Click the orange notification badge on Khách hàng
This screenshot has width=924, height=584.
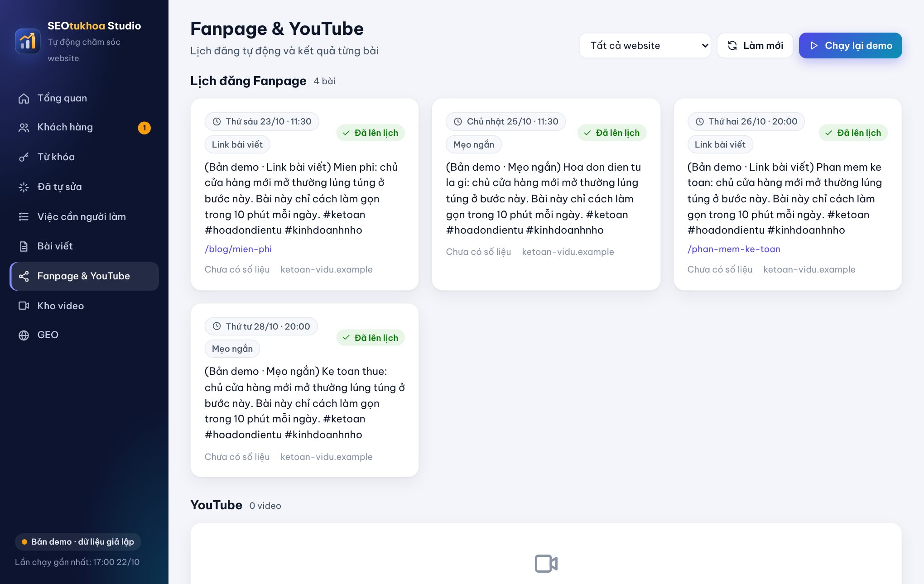[144, 128]
